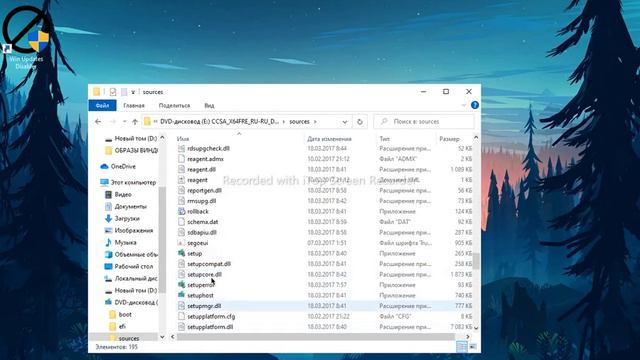The height and width of the screenshot is (360, 640).
Task: Select setup application icon
Action: click(182, 253)
